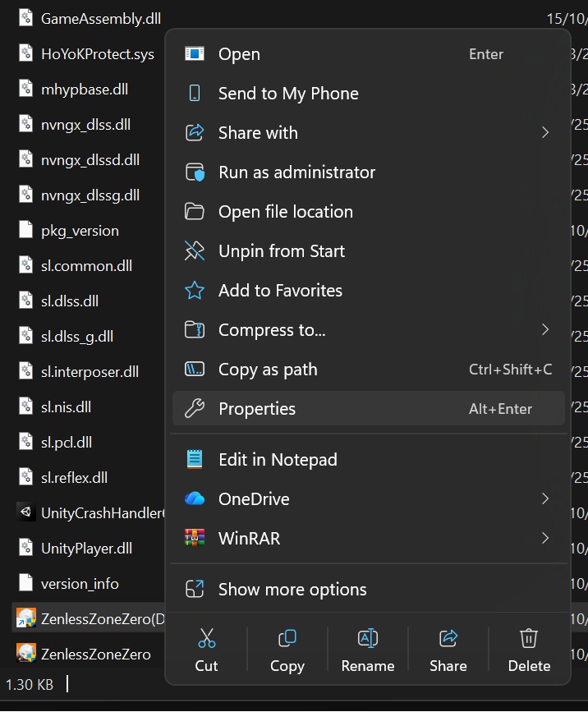
Task: Select Unpin from Start
Action: point(281,251)
